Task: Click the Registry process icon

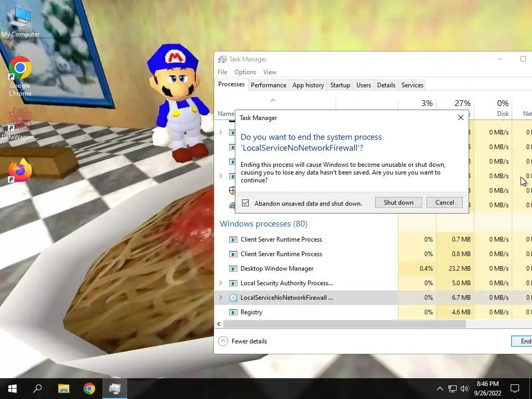Action: [233, 312]
